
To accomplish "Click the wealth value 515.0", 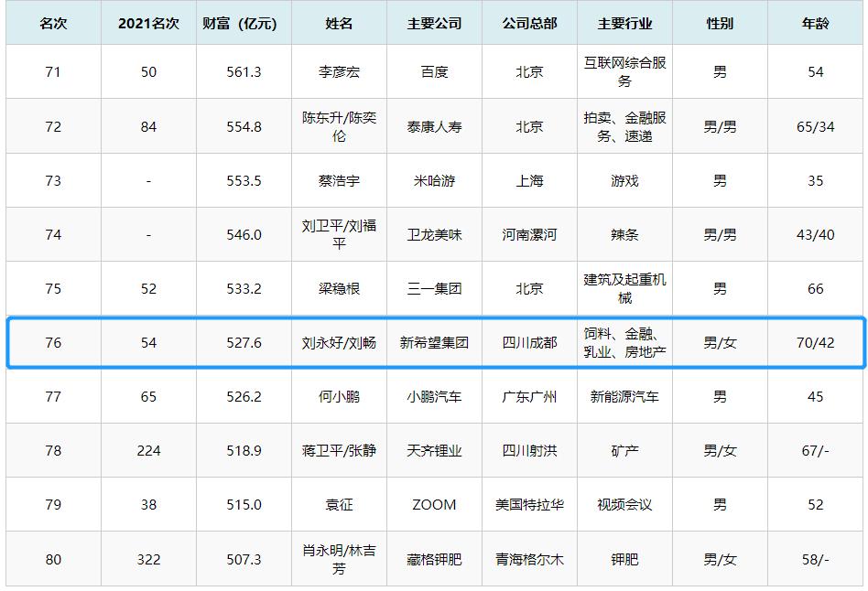I will [x=244, y=505].
